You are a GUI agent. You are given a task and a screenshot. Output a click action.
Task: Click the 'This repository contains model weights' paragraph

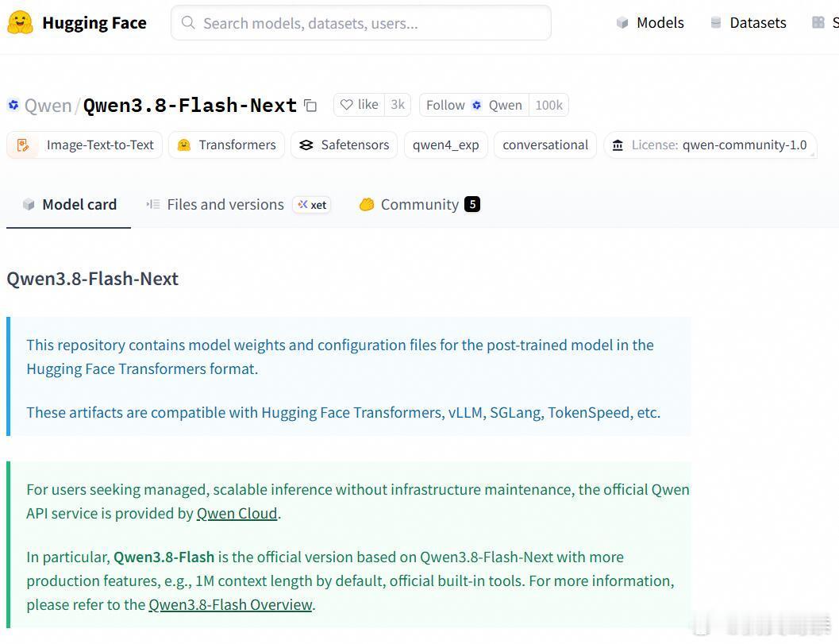[x=341, y=357]
